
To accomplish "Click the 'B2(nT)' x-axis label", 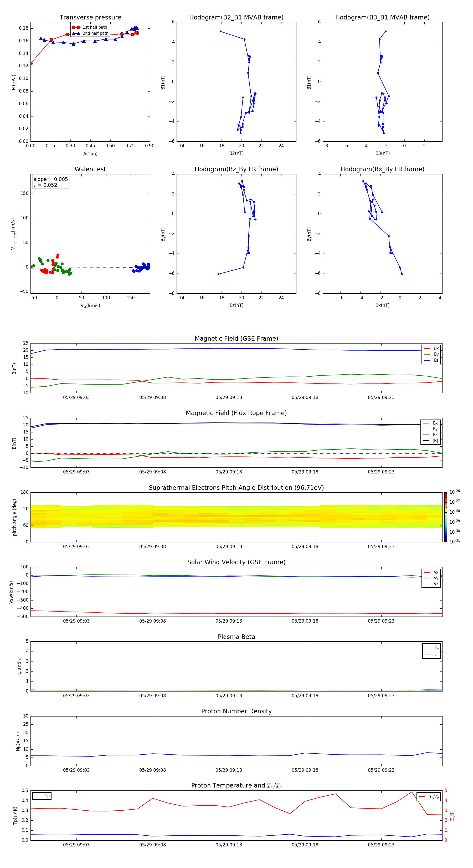I will pos(236,153).
